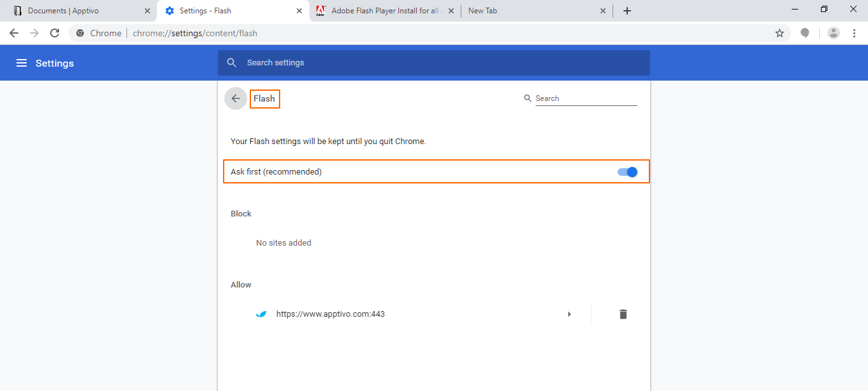868x391 pixels.
Task: Click the browser Forward arrow
Action: click(34, 33)
